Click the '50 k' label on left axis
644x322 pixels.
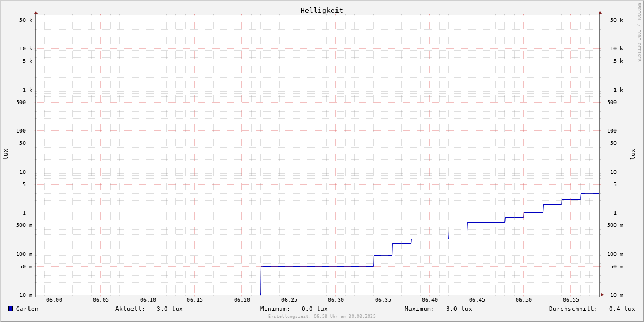26,20
